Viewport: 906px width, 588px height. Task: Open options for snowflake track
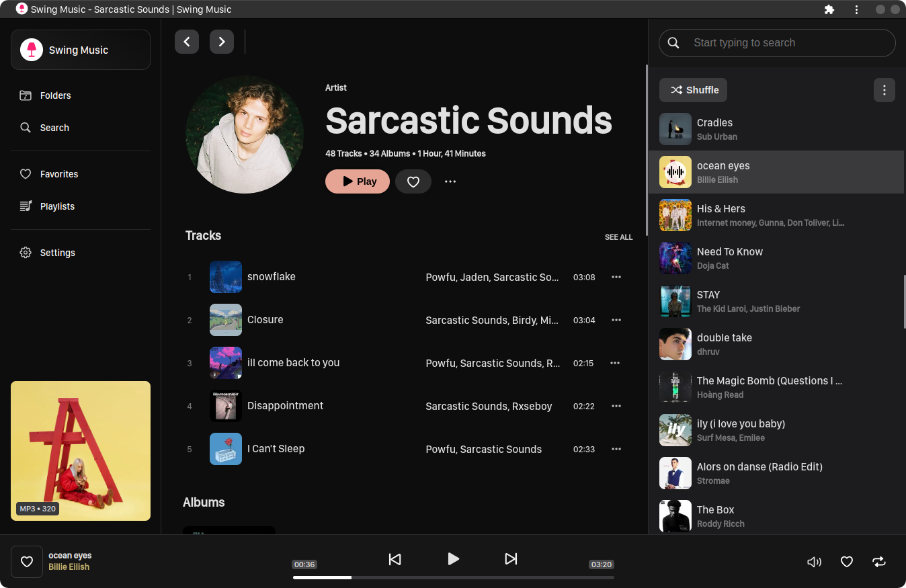click(616, 277)
